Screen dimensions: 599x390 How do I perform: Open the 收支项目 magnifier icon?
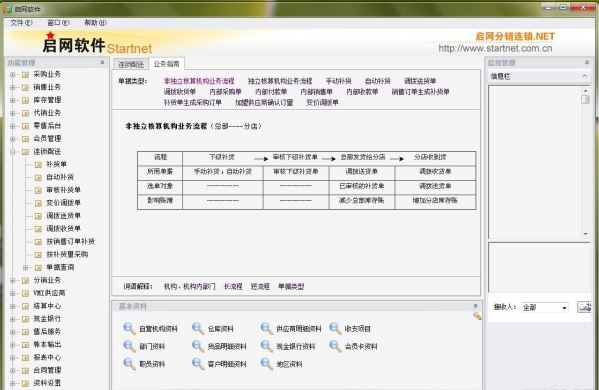tap(335, 329)
